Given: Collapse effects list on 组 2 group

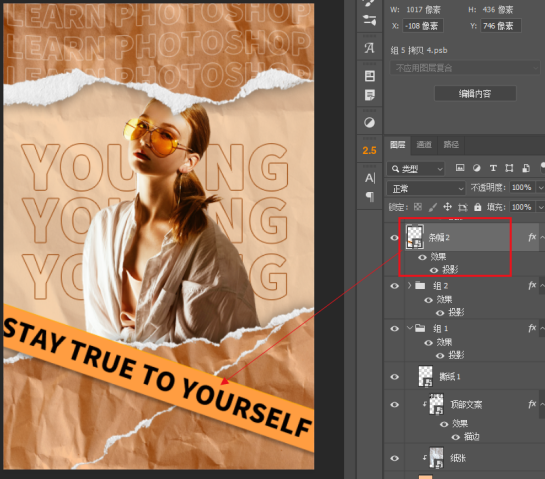Looking at the screenshot, I should click(x=542, y=285).
